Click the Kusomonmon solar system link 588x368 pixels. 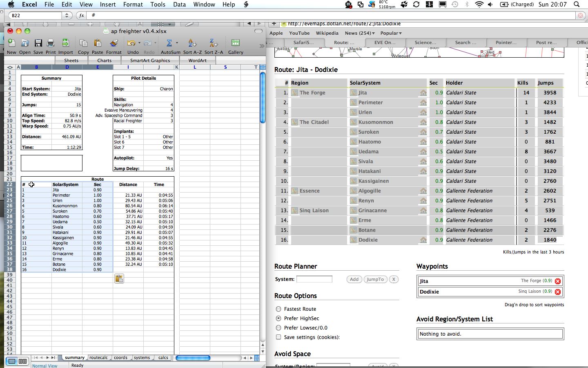376,122
